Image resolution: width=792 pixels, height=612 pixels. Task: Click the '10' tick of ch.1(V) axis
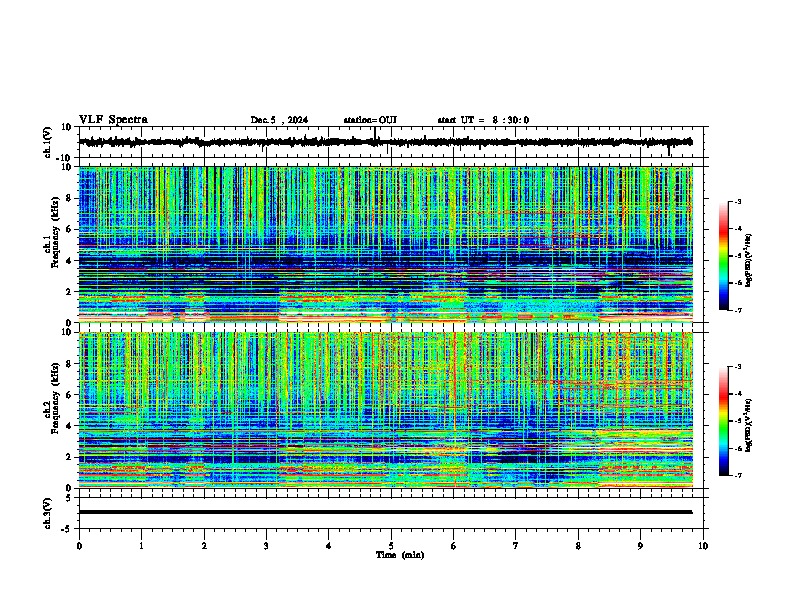(x=67, y=127)
